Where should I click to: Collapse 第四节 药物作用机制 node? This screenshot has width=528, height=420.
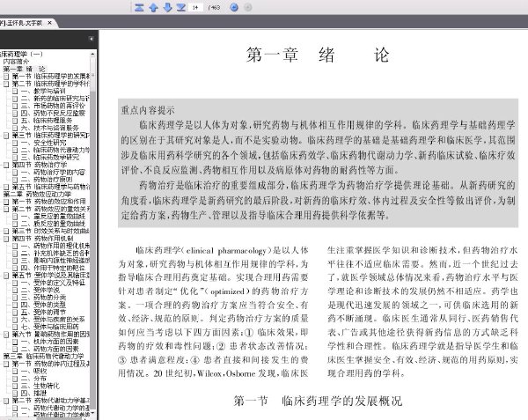tap(6, 239)
